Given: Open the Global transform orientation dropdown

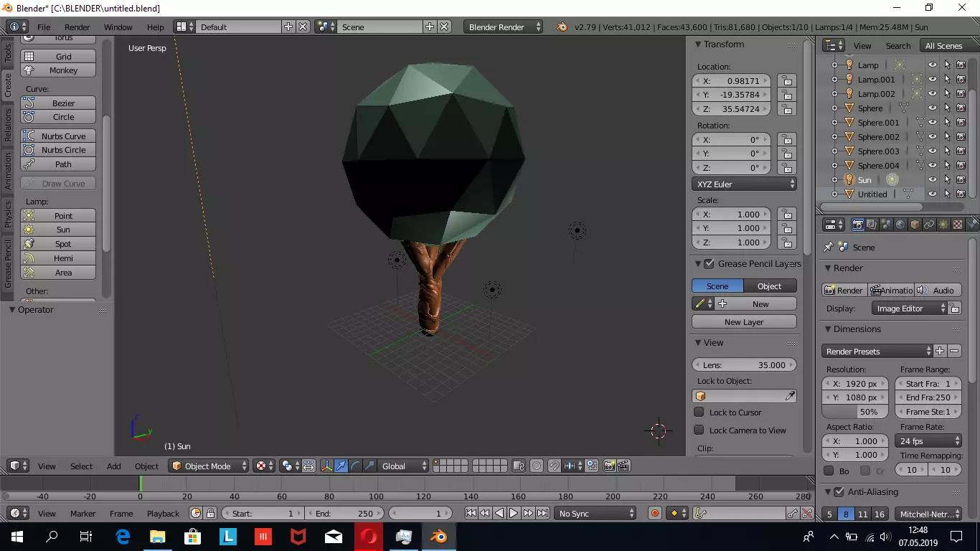Looking at the screenshot, I should [402, 466].
